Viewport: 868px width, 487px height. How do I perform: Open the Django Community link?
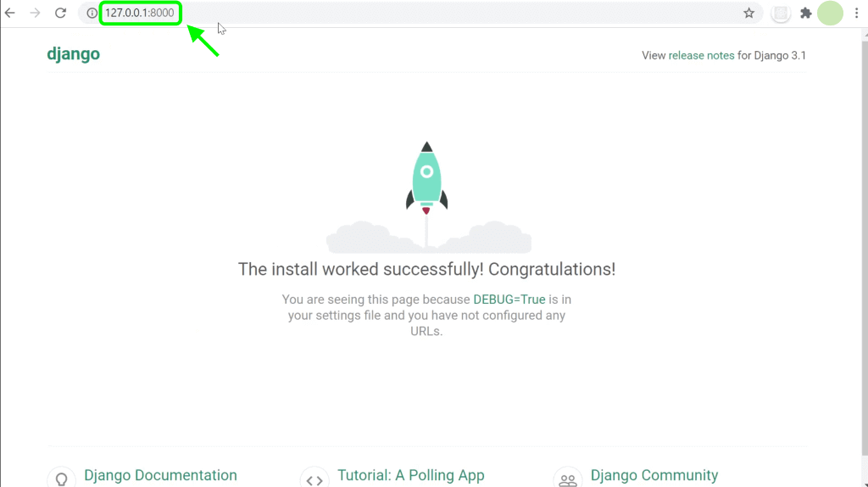tap(654, 475)
